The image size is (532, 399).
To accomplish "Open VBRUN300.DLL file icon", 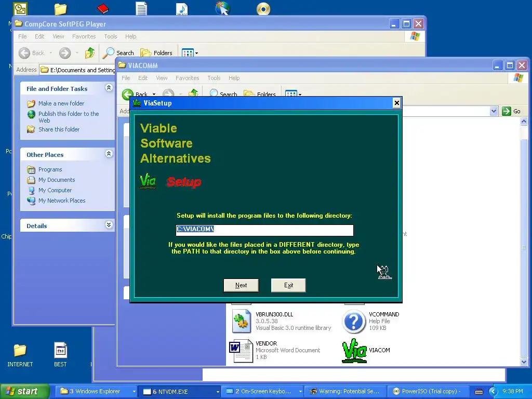I will tap(242, 321).
